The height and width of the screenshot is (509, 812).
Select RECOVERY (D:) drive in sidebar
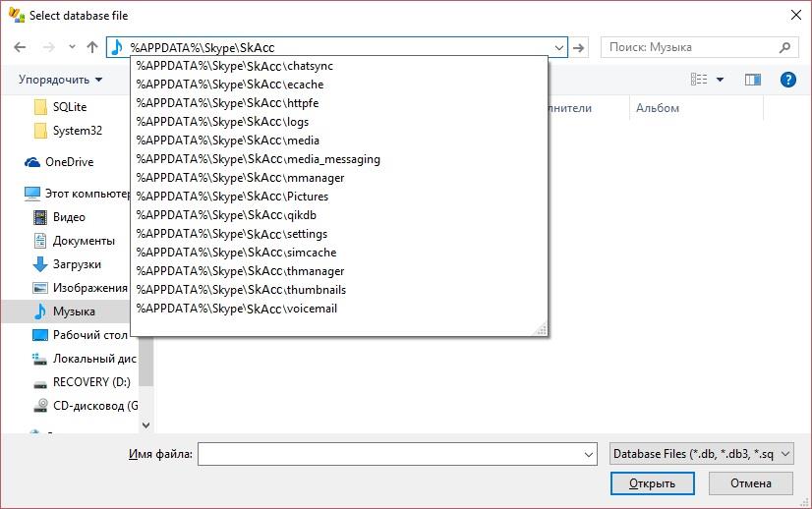click(90, 382)
